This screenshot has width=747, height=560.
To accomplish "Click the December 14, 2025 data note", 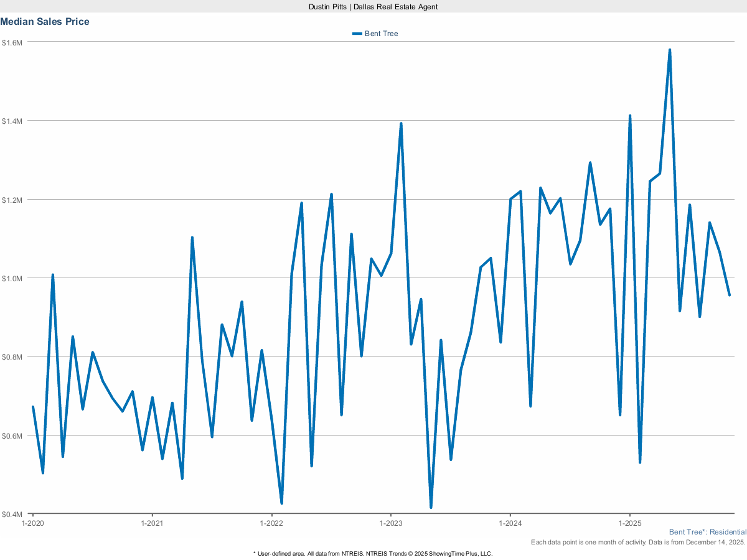I will pyautogui.click(x=637, y=542).
